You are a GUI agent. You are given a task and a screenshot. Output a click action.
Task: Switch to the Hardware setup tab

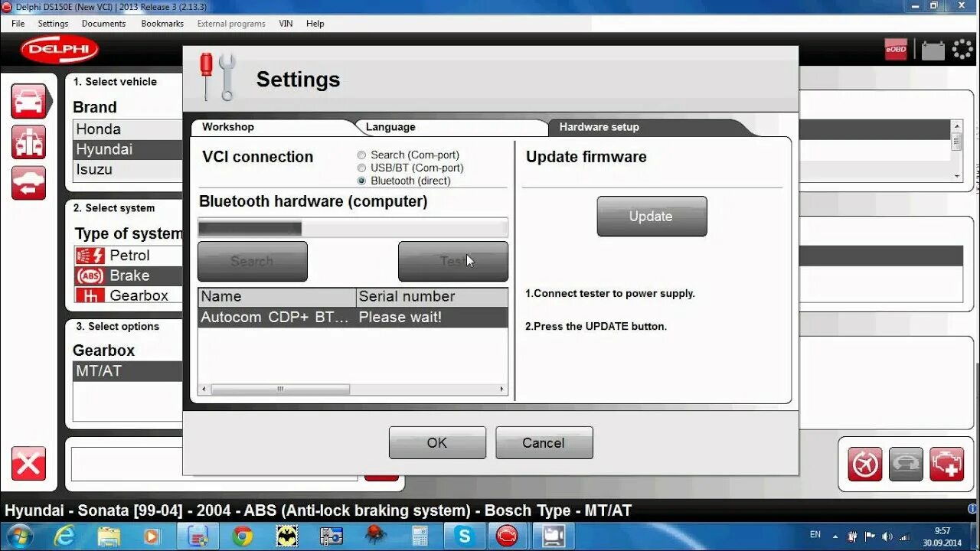tap(599, 127)
